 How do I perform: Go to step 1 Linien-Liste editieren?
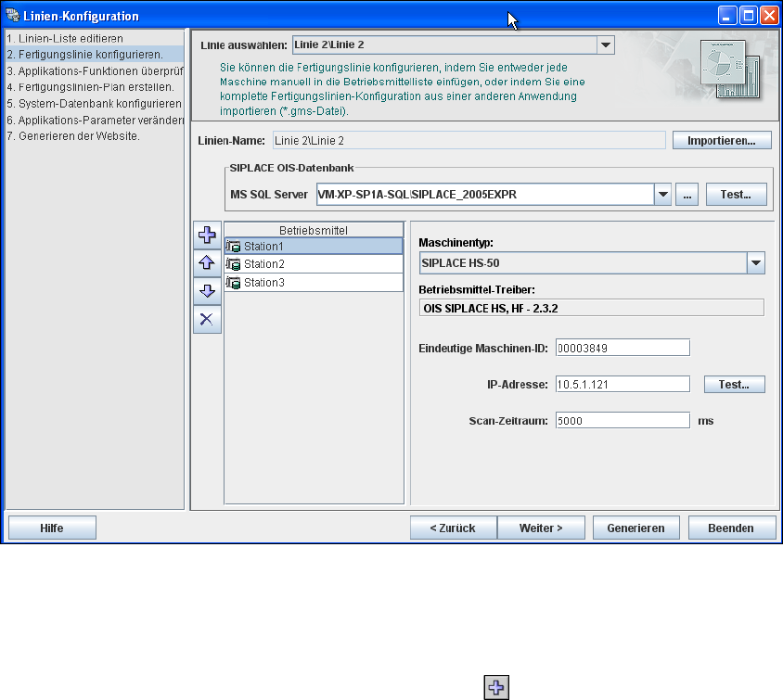coord(65,38)
